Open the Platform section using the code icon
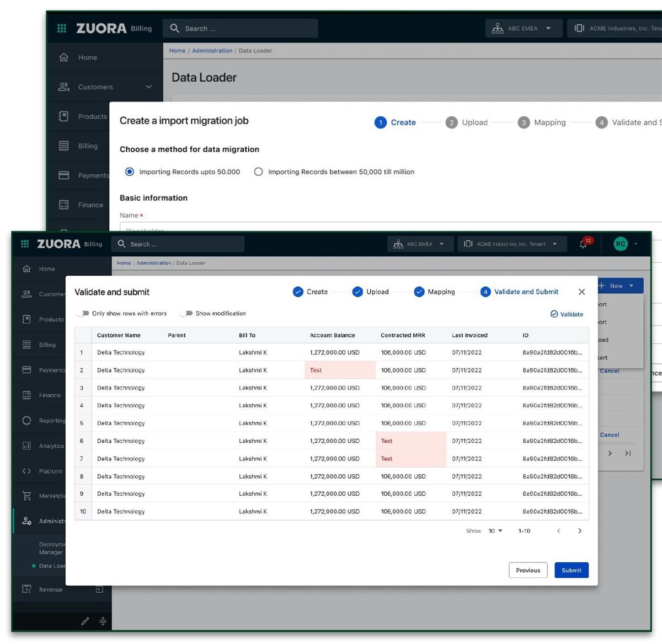This screenshot has width=662, height=644. (27, 471)
